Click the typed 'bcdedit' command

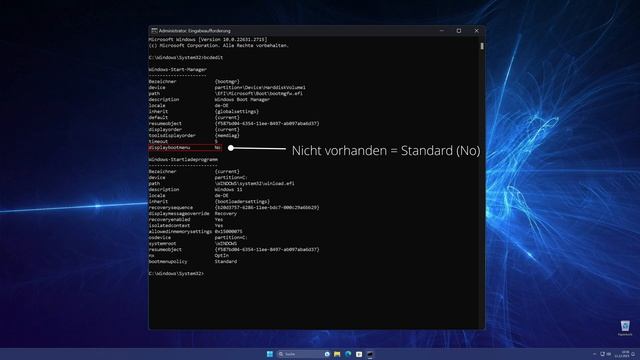213,58
